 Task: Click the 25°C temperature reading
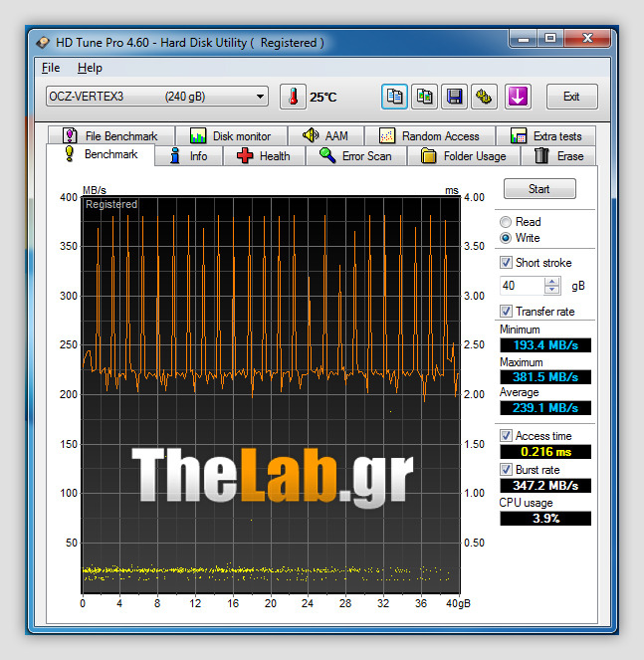[323, 98]
